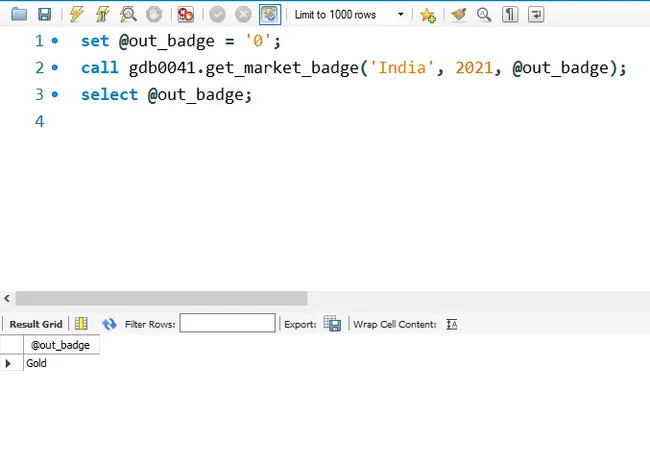The image size is (650, 469).
Task: Click line number 4 in gutter
Action: click(x=39, y=121)
